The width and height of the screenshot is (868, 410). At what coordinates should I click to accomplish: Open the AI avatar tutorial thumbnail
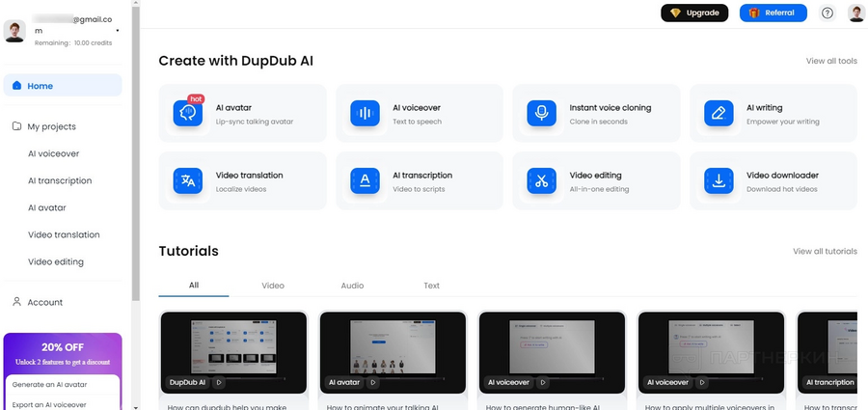pyautogui.click(x=393, y=352)
